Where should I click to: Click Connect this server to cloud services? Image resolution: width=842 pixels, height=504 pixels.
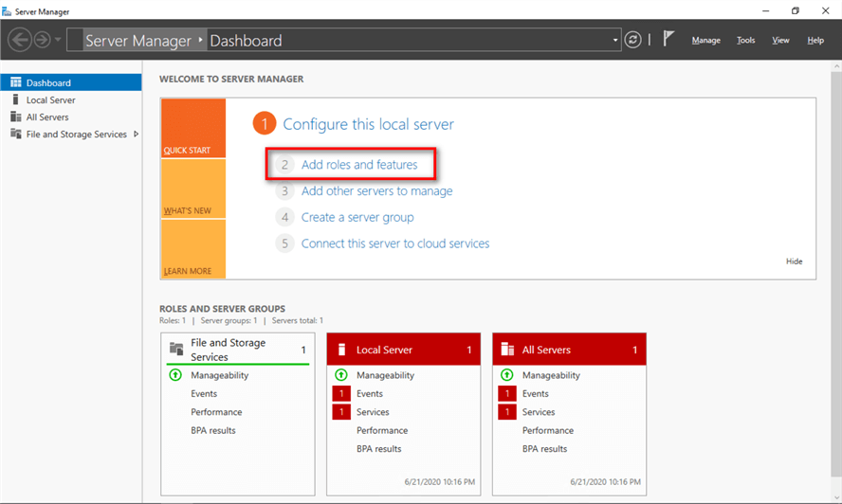click(x=394, y=243)
